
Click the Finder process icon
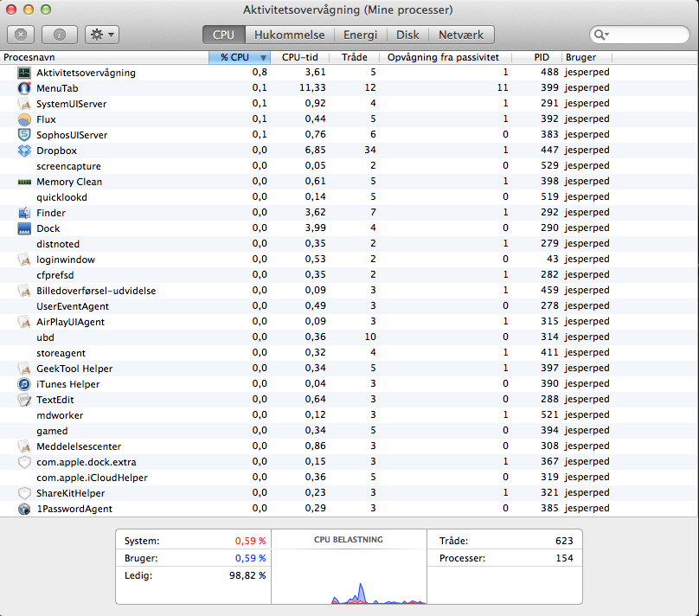24,213
